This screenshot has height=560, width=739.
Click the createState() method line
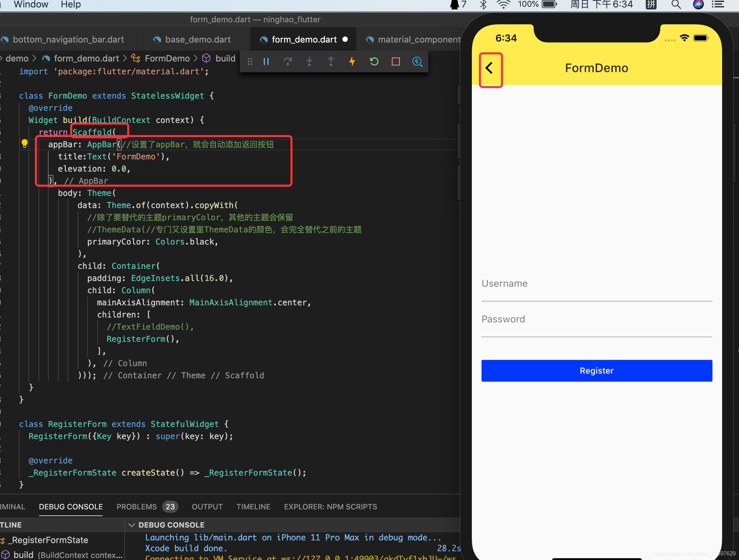tap(168, 473)
